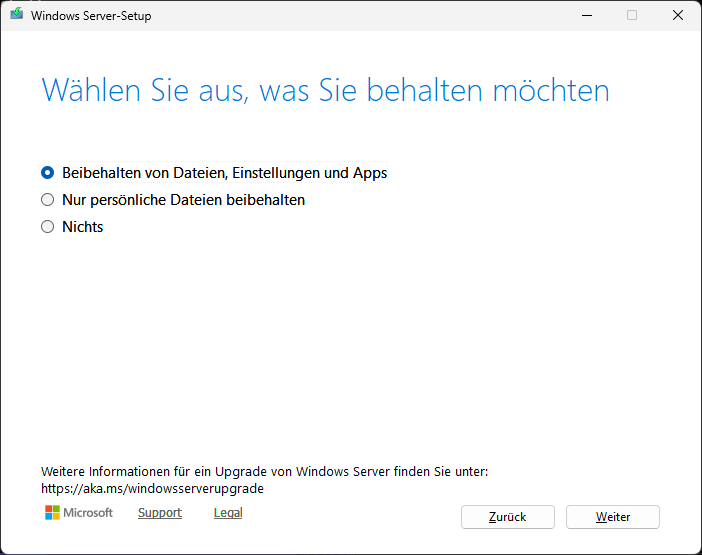Select the 'Nichts' radio option

47,226
